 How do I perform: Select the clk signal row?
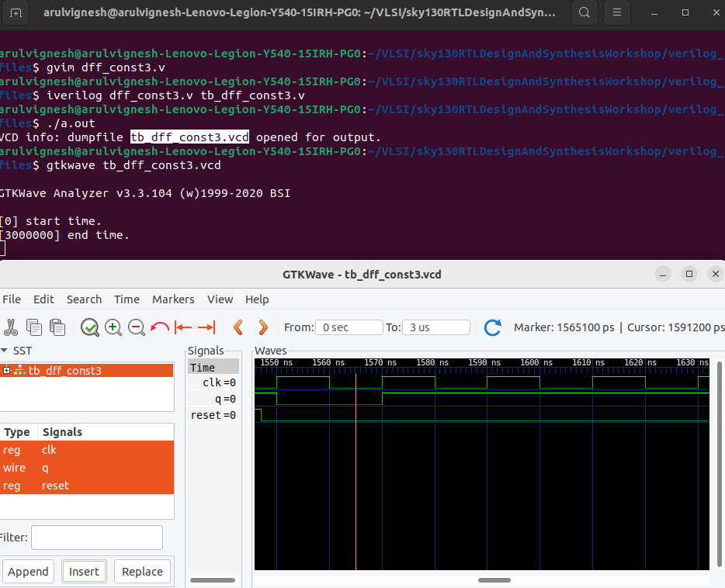tap(49, 450)
